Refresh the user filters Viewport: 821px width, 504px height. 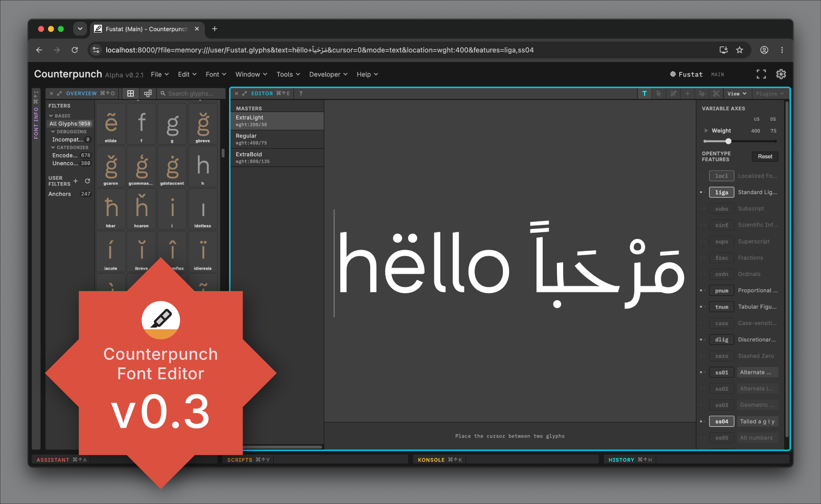click(x=87, y=181)
